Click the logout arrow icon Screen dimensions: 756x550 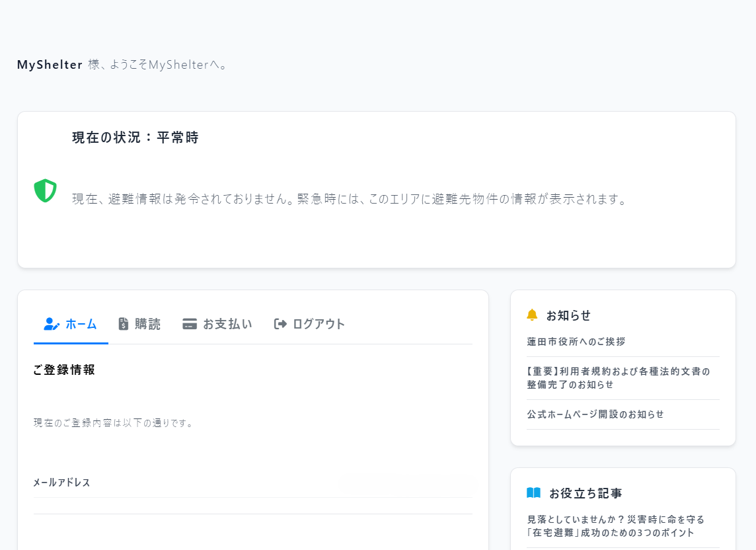click(x=280, y=324)
